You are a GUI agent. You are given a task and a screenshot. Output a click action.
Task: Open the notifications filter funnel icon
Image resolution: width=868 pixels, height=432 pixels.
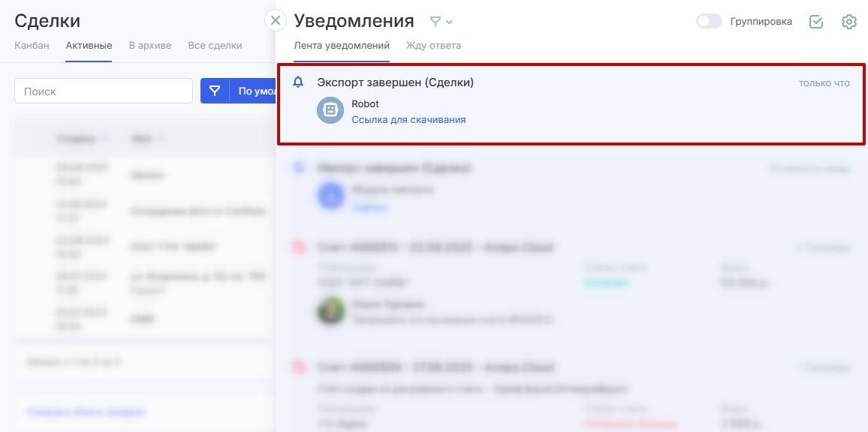[435, 22]
